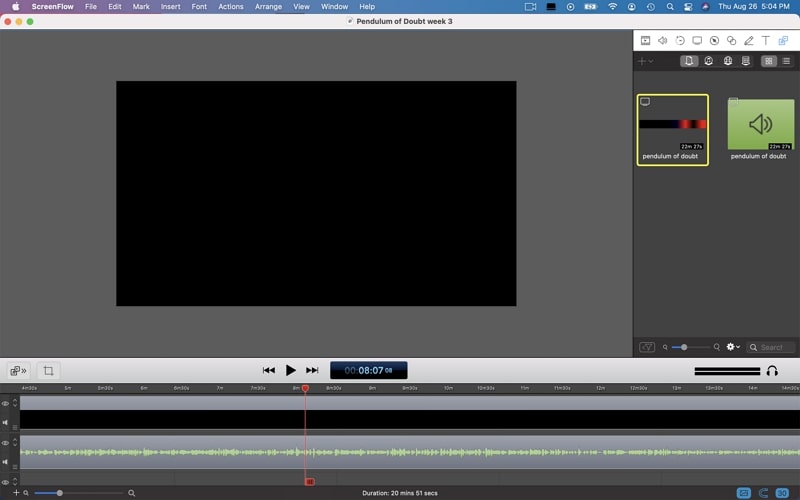Click the media library search field
800x500 pixels.
[770, 347]
